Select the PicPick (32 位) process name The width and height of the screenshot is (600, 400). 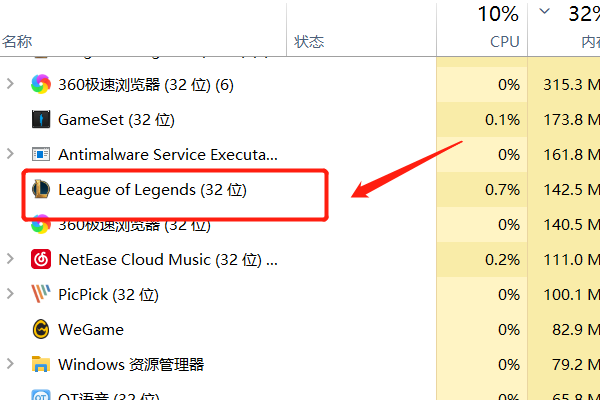(x=108, y=295)
